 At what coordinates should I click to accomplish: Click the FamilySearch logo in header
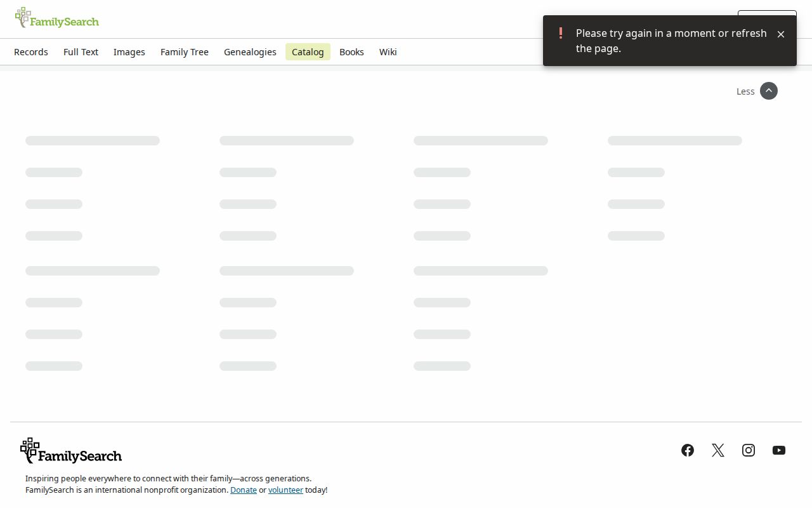57,18
